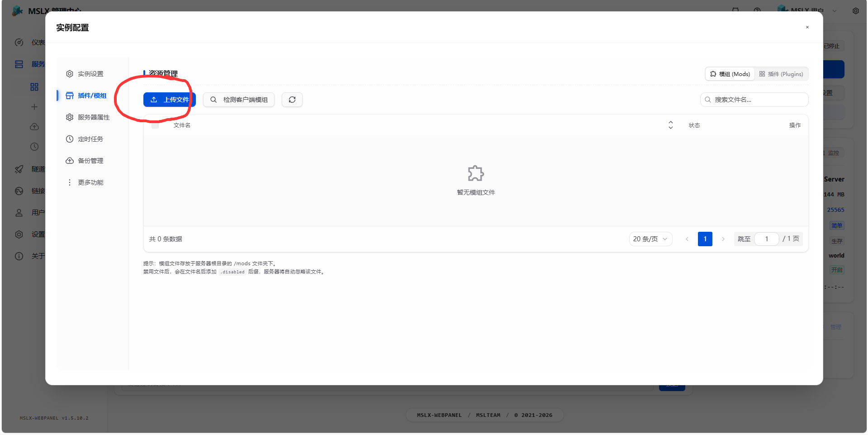Click page number 1 in pagination

point(705,239)
